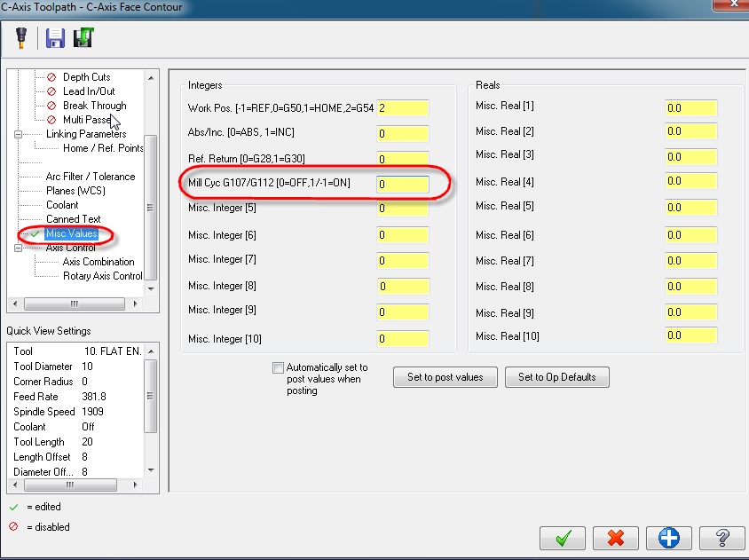Click the red X cancel button
The height and width of the screenshot is (560, 749).
(616, 538)
